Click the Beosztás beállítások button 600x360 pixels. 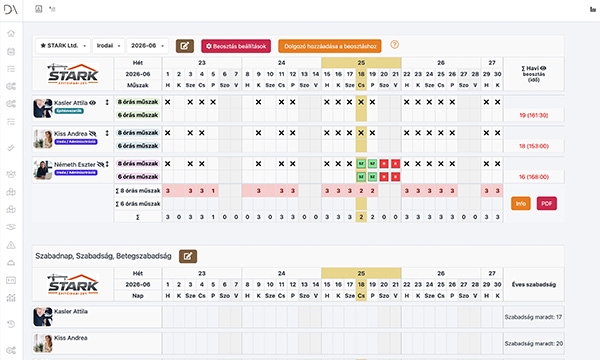click(236, 46)
